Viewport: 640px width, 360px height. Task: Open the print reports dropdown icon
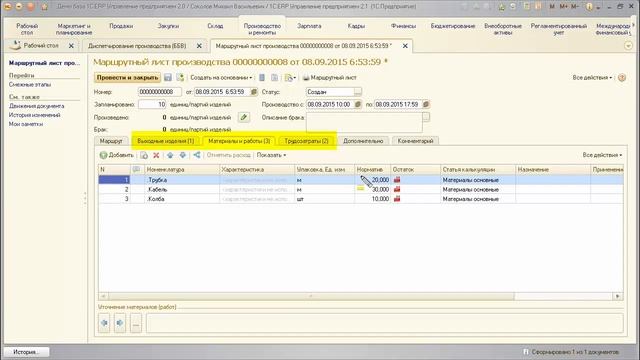point(290,78)
